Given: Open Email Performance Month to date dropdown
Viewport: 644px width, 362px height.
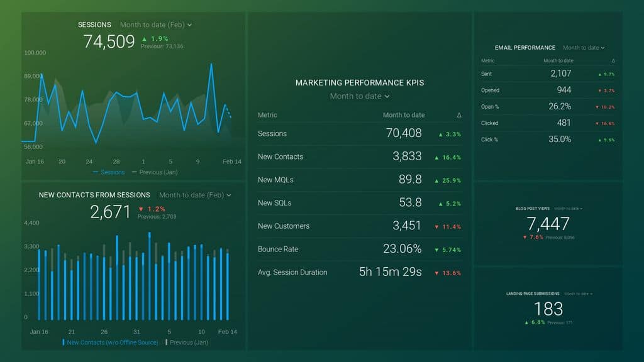Looking at the screenshot, I should click(x=584, y=48).
